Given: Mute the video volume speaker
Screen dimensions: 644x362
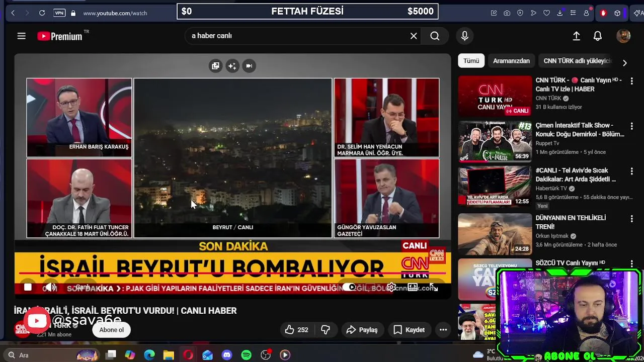Looking at the screenshot, I should 51,287.
